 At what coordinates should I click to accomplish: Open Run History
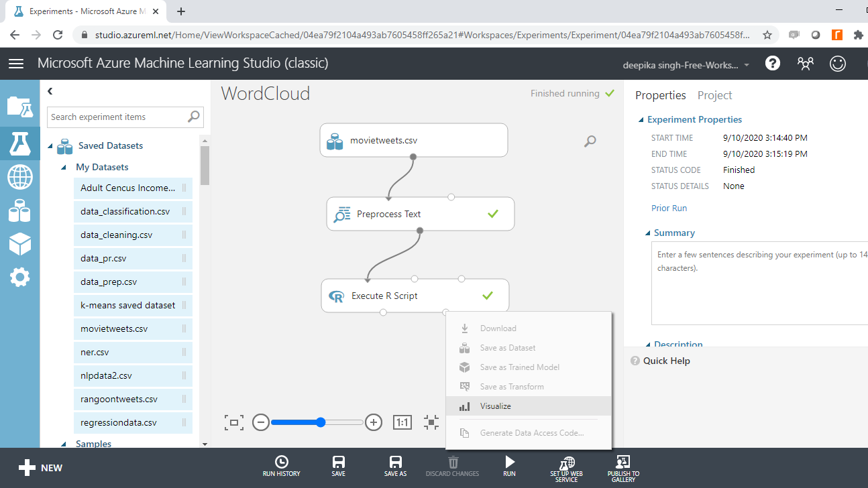[282, 467]
